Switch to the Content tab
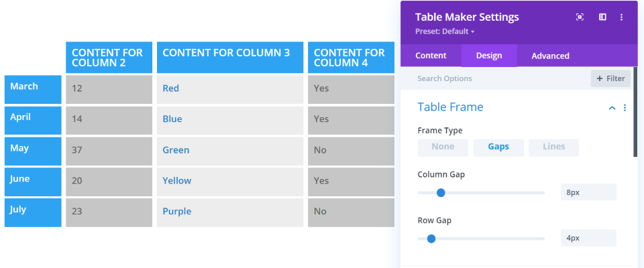This screenshot has height=268, width=644. point(431,56)
